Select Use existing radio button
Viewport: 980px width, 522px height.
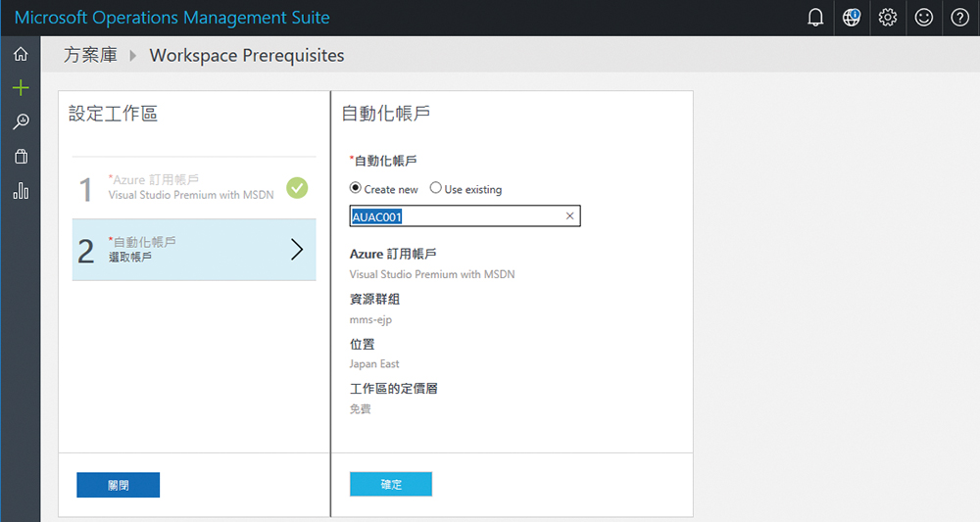coord(436,188)
